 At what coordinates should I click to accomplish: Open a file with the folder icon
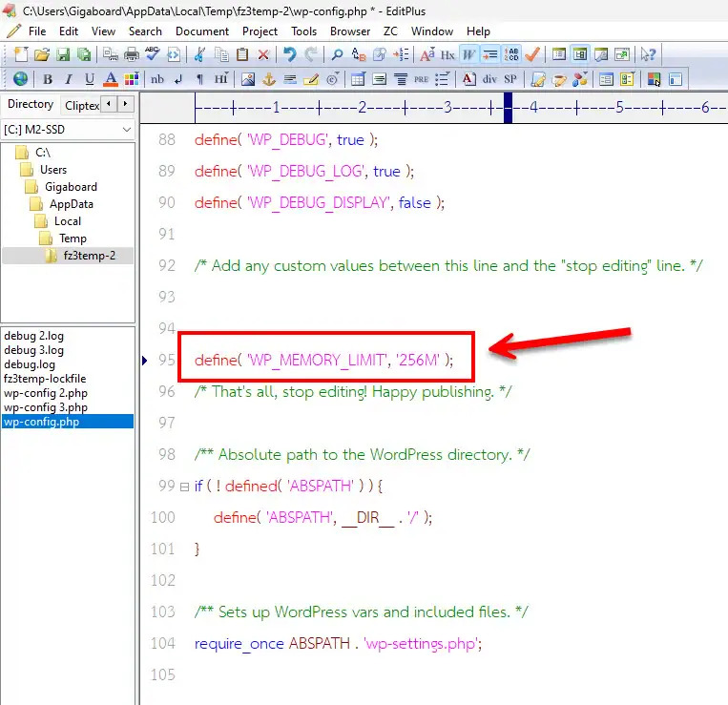[42, 54]
